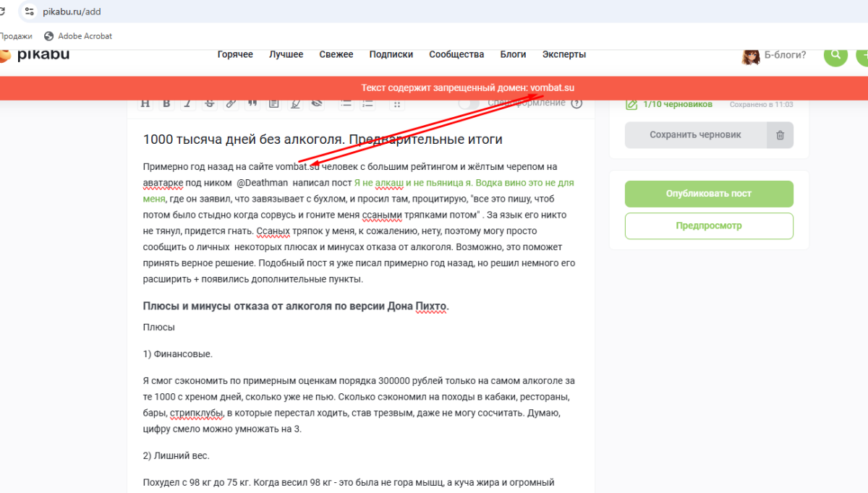The width and height of the screenshot is (868, 493).
Task: Open the Блоги section
Action: click(x=513, y=54)
